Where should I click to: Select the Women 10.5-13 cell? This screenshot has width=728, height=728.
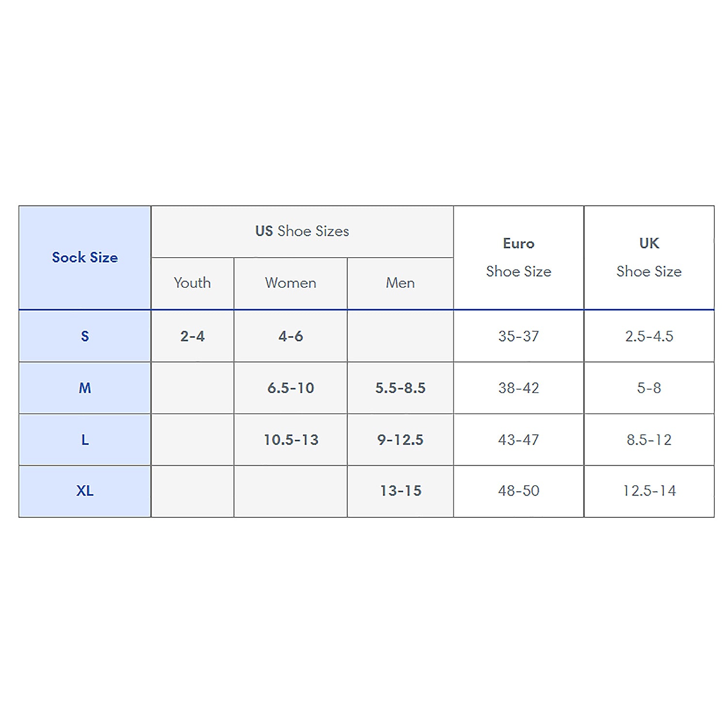click(291, 440)
